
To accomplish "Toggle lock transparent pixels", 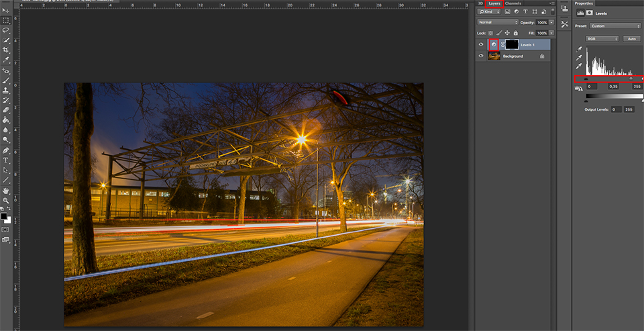I will [491, 33].
